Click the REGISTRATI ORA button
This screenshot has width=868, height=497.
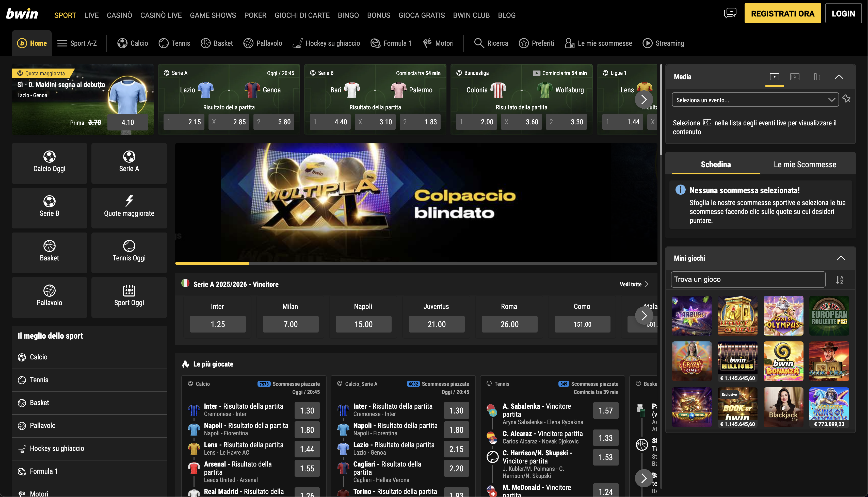(782, 13)
